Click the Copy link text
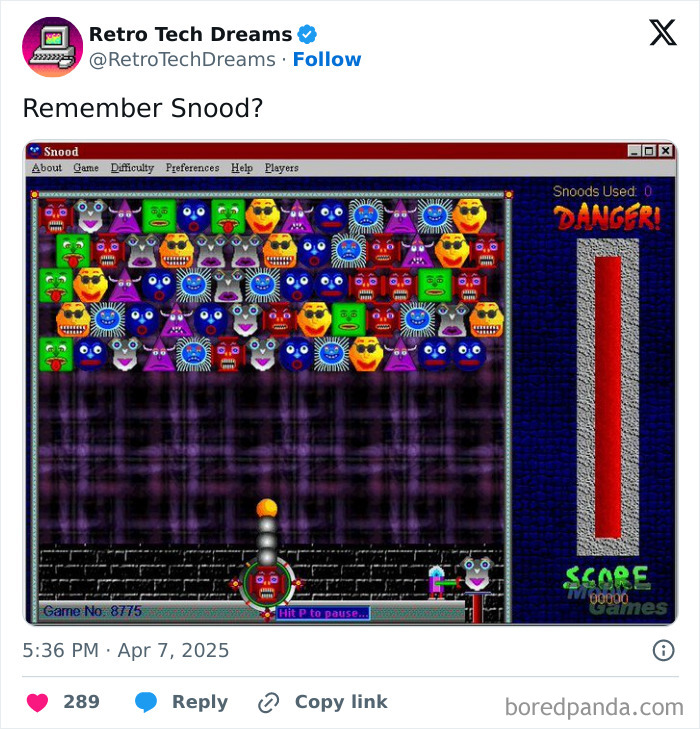 (341, 702)
